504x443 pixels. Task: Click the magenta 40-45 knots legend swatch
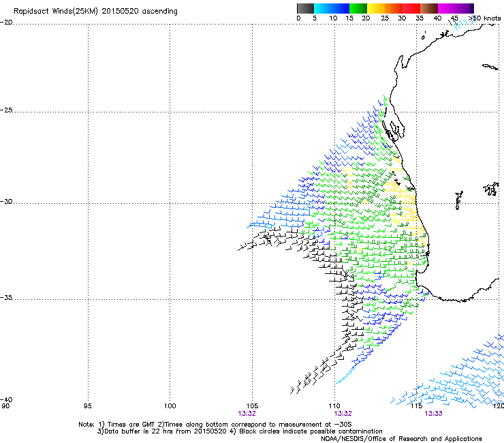pyautogui.click(x=447, y=8)
